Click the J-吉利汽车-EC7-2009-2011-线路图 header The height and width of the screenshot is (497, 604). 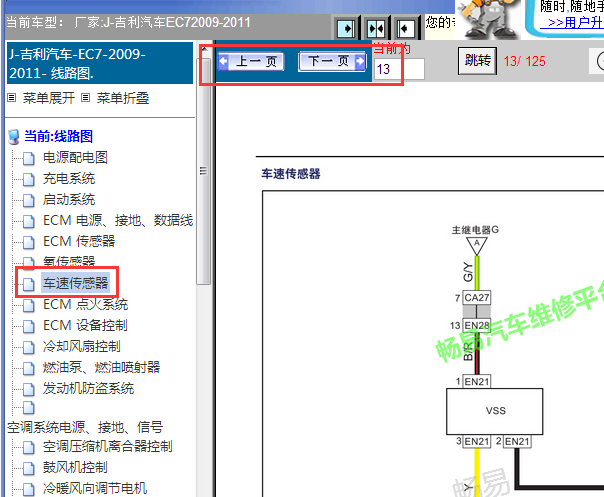[100, 63]
